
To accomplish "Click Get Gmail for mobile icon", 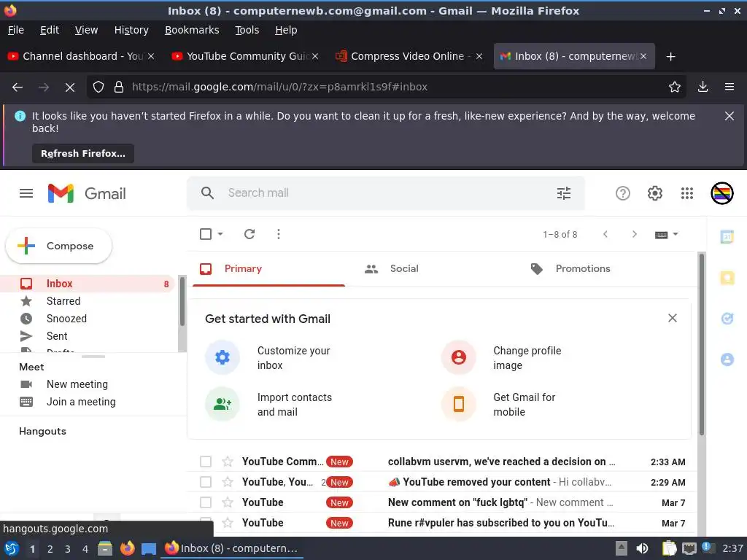I will pyautogui.click(x=458, y=404).
